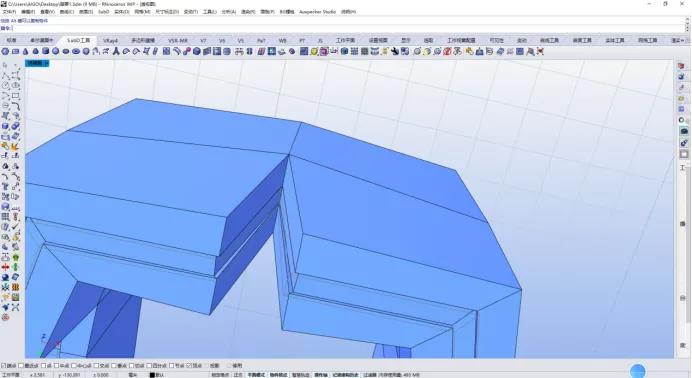Enable the 垂点 (Perpendicular) osnap checkbox
The image size is (692, 378).
point(113,366)
